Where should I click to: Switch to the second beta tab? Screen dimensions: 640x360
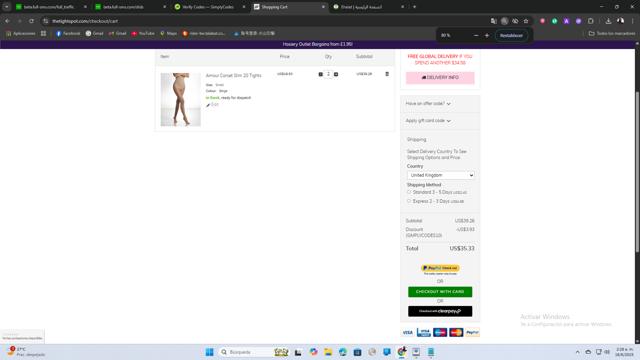coord(130,7)
